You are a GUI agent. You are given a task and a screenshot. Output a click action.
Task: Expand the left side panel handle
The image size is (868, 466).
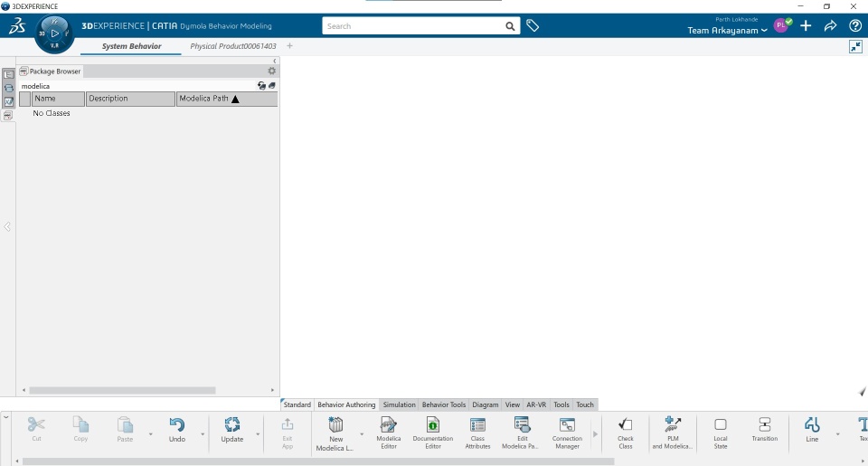pos(6,226)
